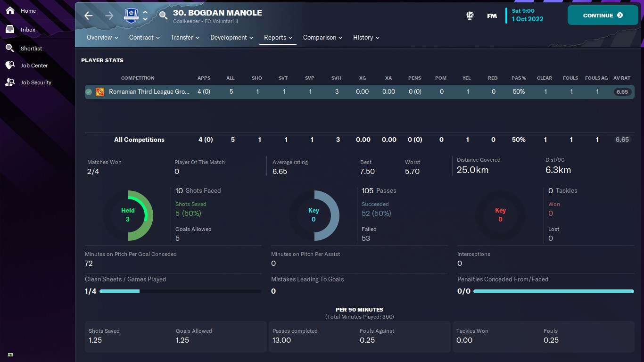Open the FC Voluntari II club badge
This screenshot has width=644, height=362.
[131, 16]
